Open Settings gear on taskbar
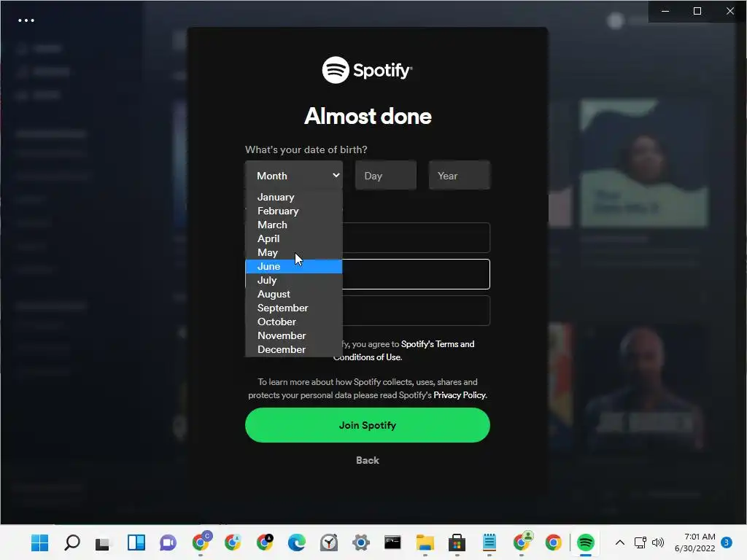 coord(361,542)
